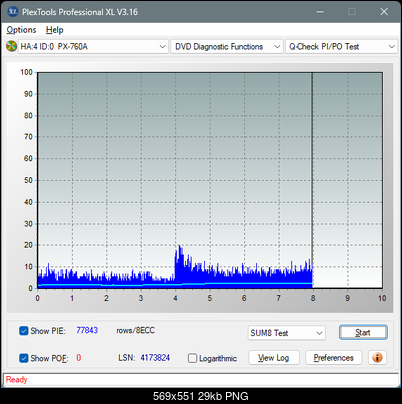Click the vertical end-of-scan line at 8
Screen dimensions: 402x404
312,180
